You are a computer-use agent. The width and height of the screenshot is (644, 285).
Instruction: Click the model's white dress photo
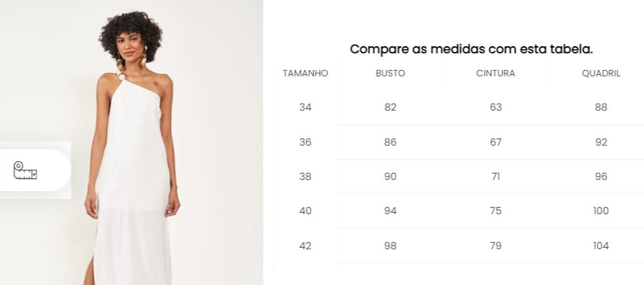pos(132,143)
